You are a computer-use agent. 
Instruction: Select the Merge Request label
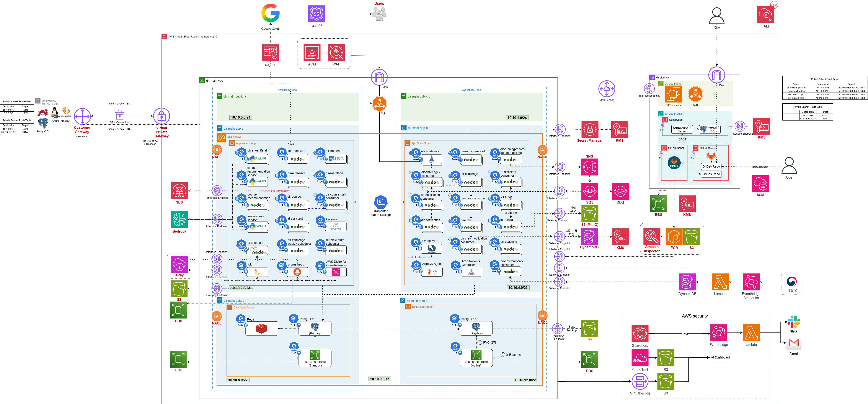tap(760, 167)
